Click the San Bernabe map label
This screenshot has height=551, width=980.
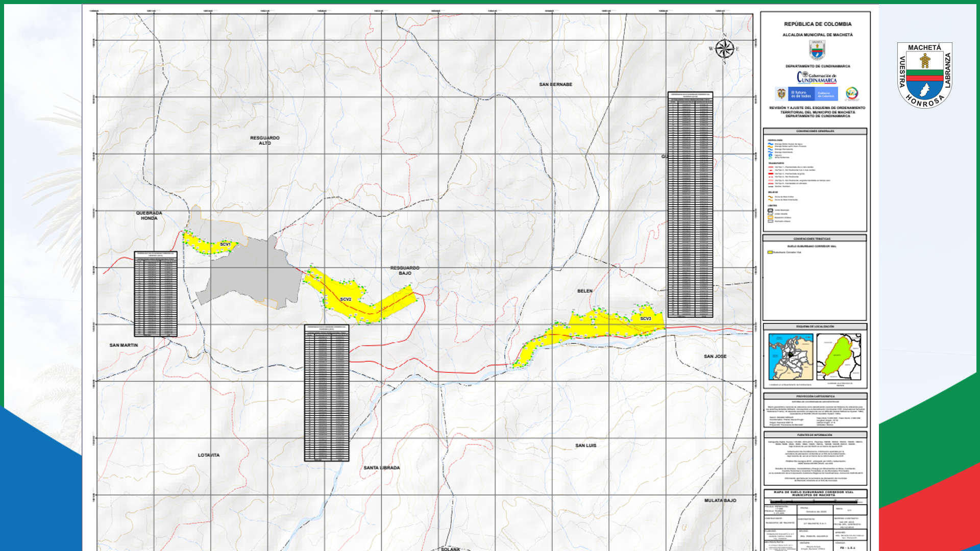[555, 84]
